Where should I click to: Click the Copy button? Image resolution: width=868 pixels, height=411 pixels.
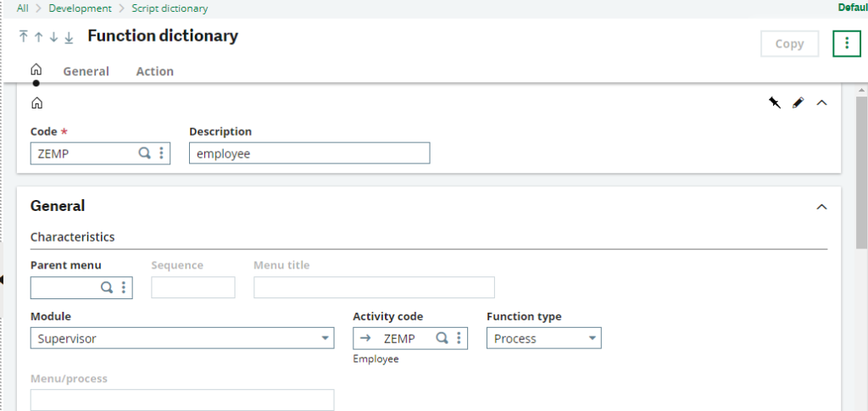[789, 44]
